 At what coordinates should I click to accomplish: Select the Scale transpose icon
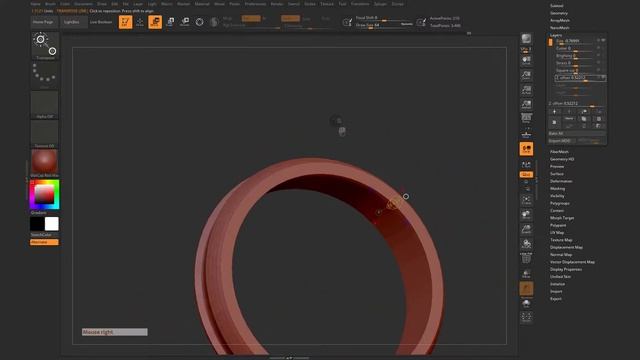(x=170, y=22)
